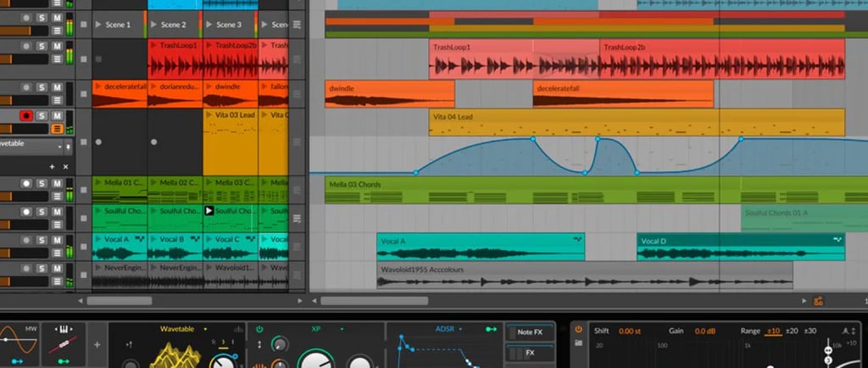Click the Gain value 0.0 dB
The width and height of the screenshot is (868, 368).
click(x=706, y=331)
